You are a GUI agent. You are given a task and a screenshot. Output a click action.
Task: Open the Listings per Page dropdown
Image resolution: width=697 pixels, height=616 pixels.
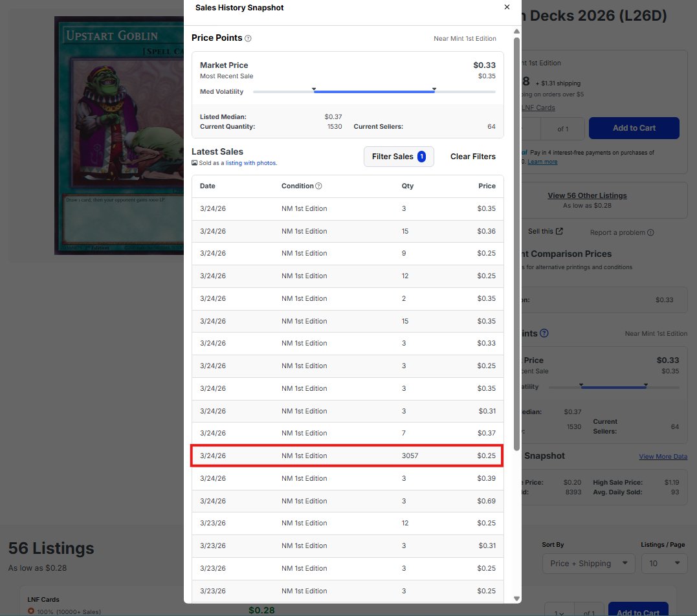(x=665, y=564)
